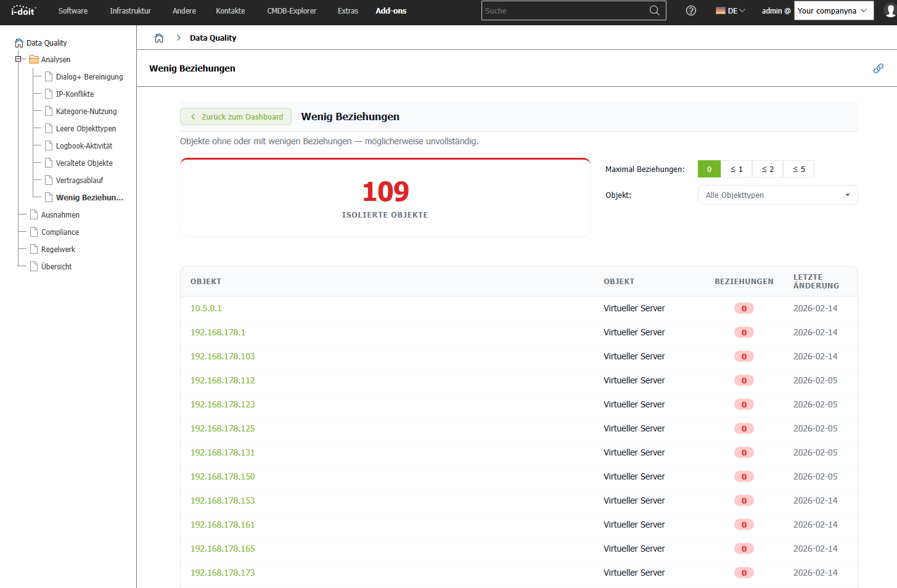Open the Your companyna tenant dropdown
Viewport: 897px width, 588px height.
[x=834, y=10]
